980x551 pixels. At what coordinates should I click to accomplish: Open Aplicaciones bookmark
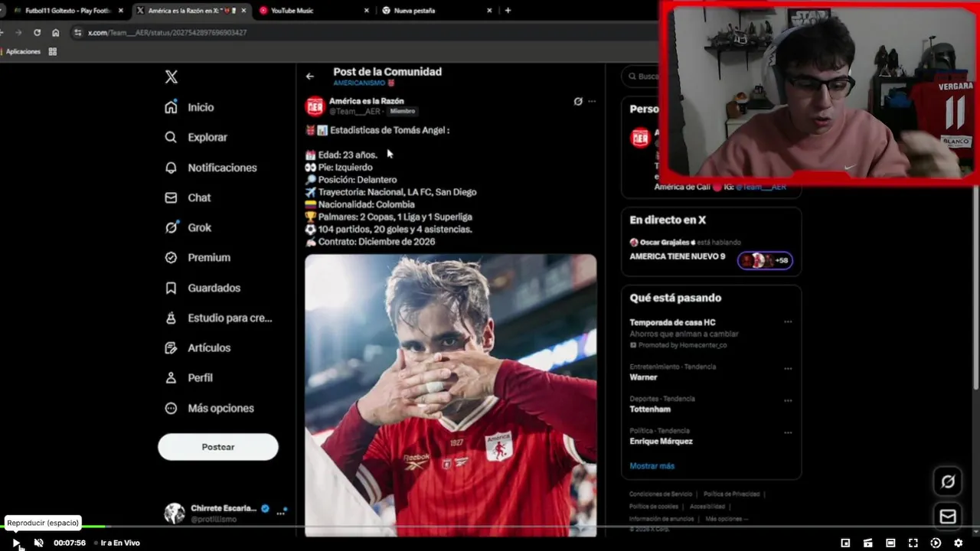click(22, 51)
